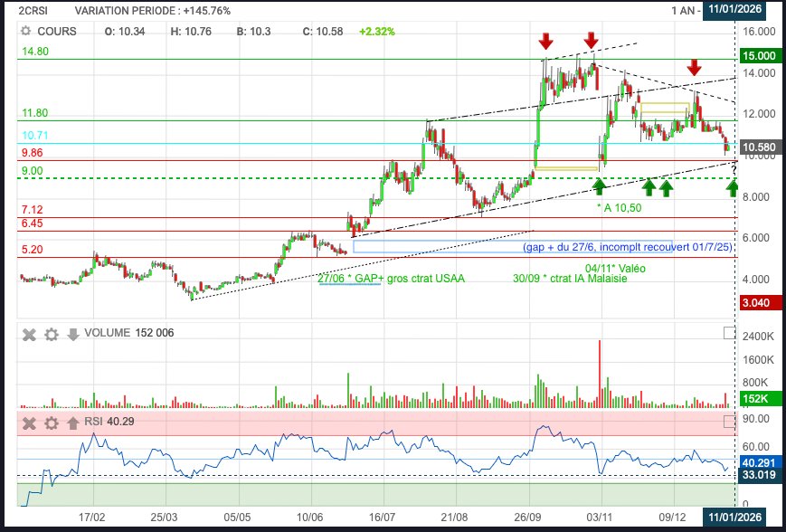786x532 pixels.
Task: Select the 14.80 resistance level label
Action: (x=35, y=52)
